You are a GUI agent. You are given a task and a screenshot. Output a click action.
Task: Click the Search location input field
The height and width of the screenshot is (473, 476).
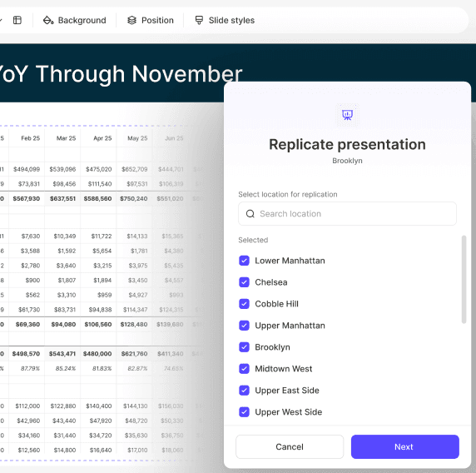click(347, 214)
